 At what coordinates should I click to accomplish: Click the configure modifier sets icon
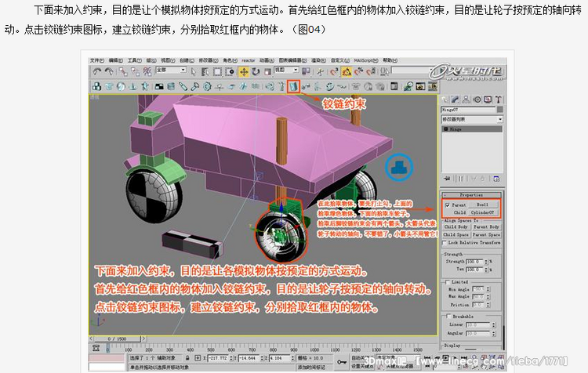[496, 179]
